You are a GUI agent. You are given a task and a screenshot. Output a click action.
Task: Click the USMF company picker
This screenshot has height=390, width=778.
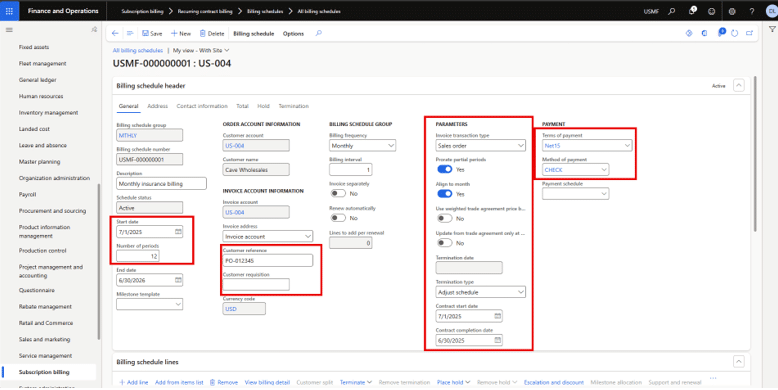click(x=651, y=11)
